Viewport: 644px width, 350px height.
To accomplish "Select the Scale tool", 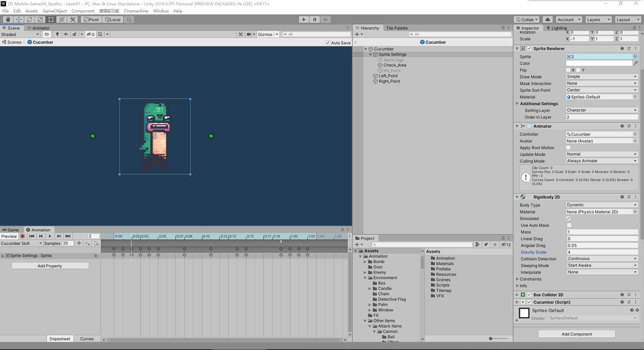I will [40, 19].
